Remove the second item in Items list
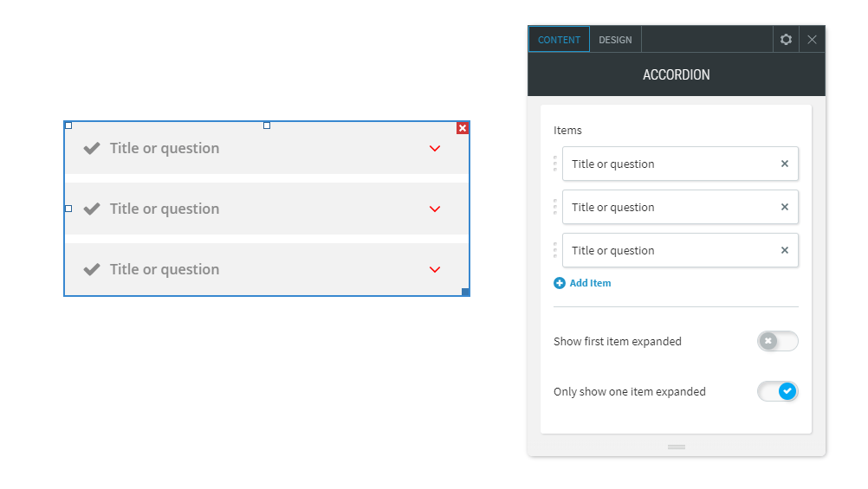 click(785, 207)
